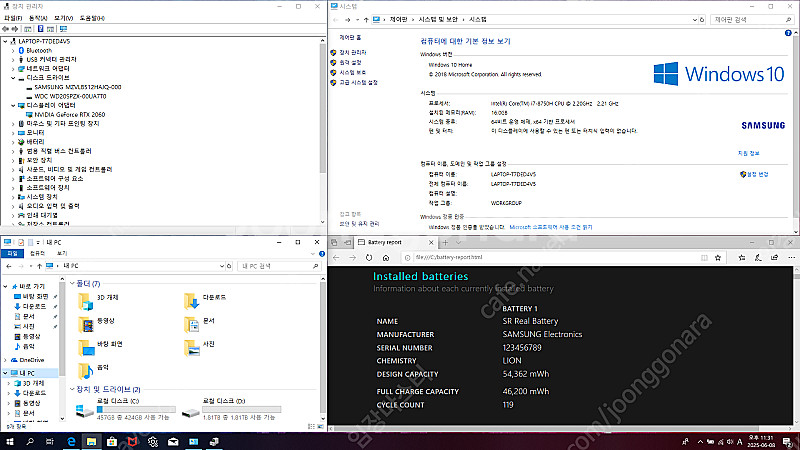Viewport: 800px width, 450px height.
Task: Go up one level in System window
Action: click(x=366, y=19)
